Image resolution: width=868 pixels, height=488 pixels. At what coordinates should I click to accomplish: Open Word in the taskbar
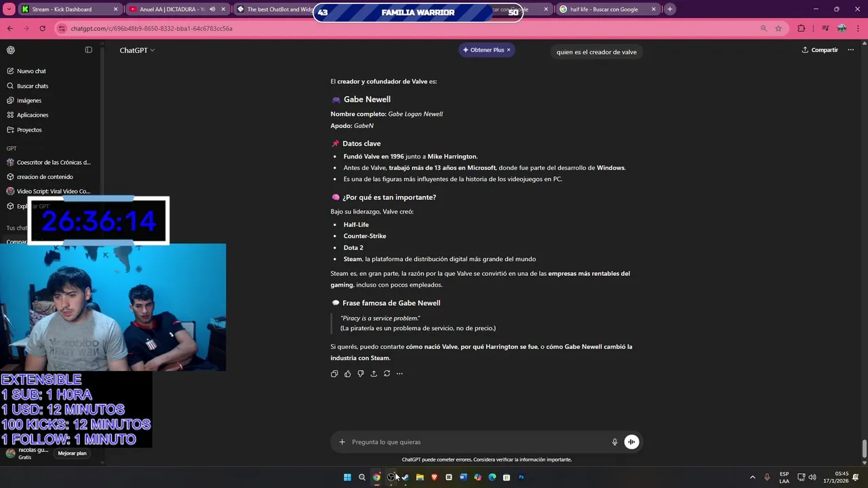click(x=463, y=477)
